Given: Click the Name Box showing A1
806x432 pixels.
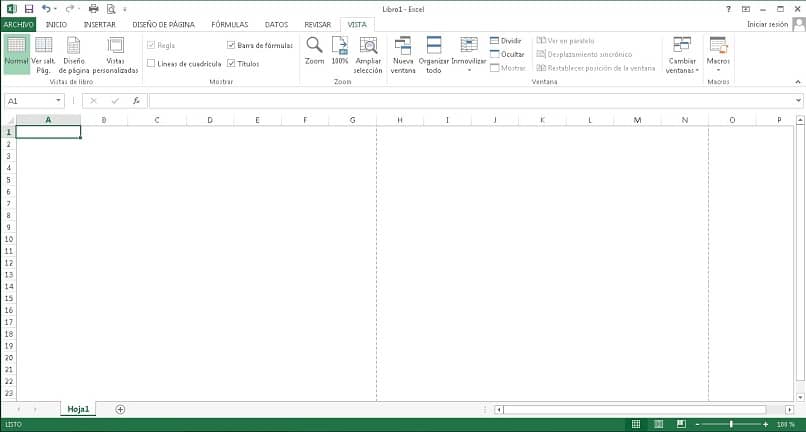Looking at the screenshot, I should click(x=28, y=101).
